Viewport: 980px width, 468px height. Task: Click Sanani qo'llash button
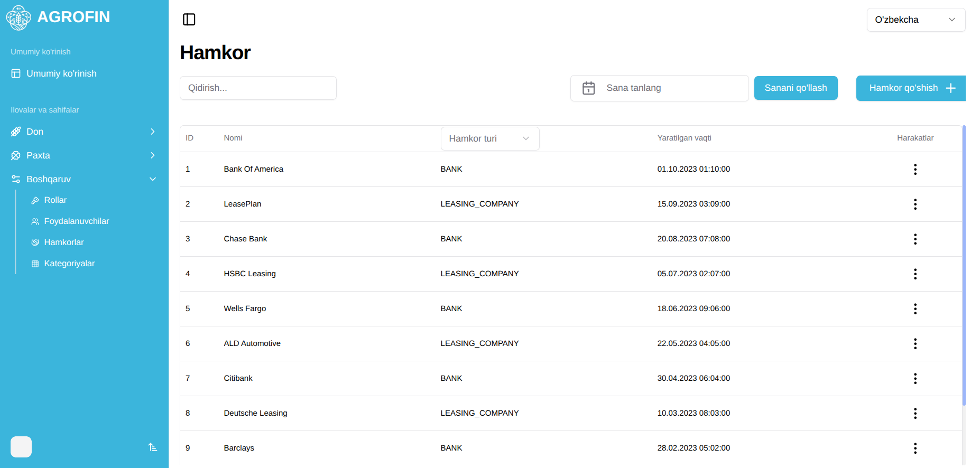(796, 88)
